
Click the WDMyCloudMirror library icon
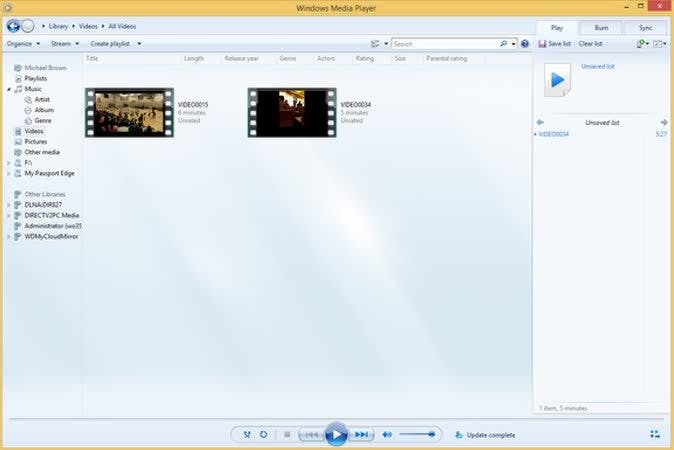tap(18, 237)
